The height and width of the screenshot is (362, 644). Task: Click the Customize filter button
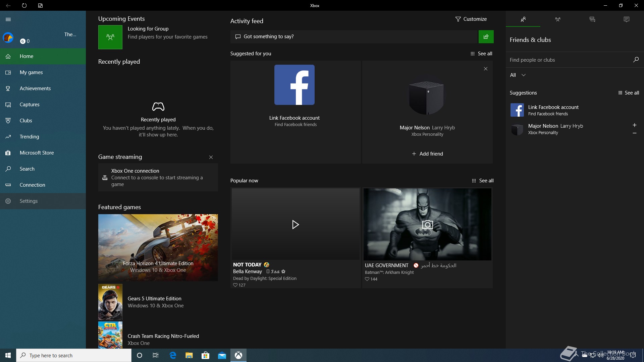[x=471, y=19]
